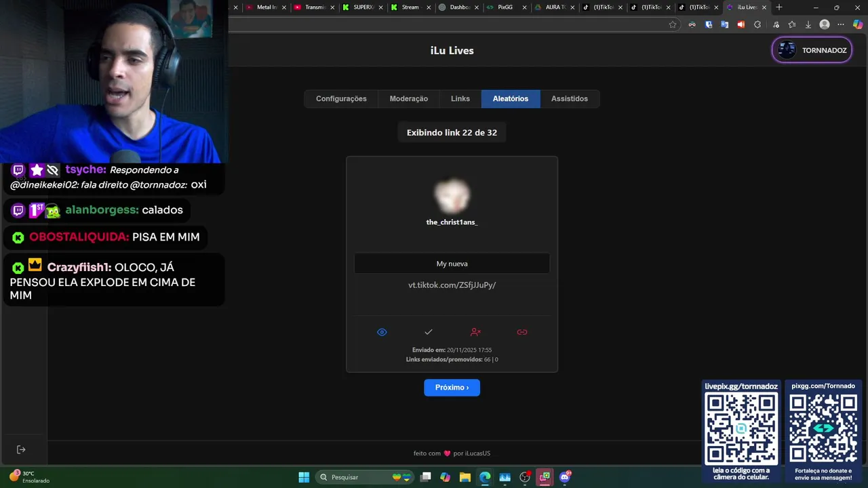Click the pixgg.com/Tornnado QR code

(x=823, y=429)
